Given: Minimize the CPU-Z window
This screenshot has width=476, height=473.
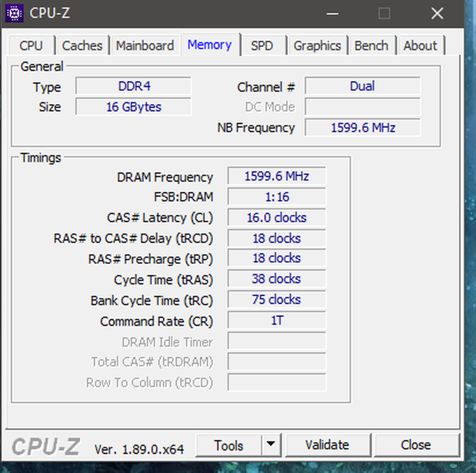Looking at the screenshot, I should point(332,14).
